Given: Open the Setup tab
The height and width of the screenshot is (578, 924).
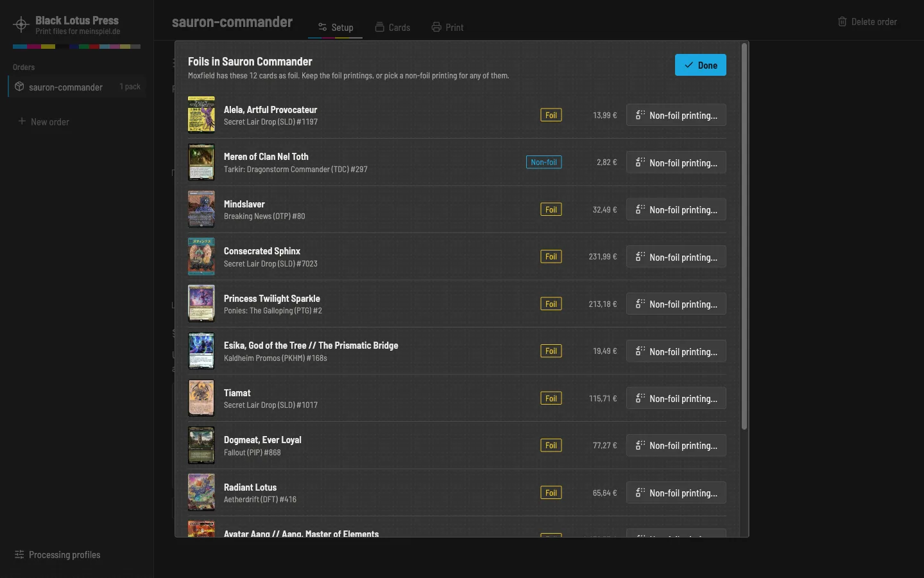Looking at the screenshot, I should tap(336, 28).
